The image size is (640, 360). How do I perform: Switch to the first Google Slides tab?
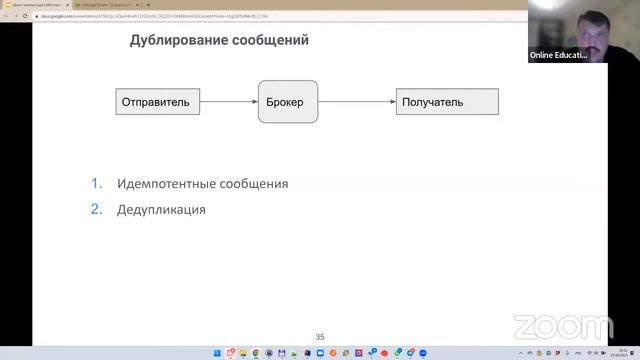click(37, 5)
